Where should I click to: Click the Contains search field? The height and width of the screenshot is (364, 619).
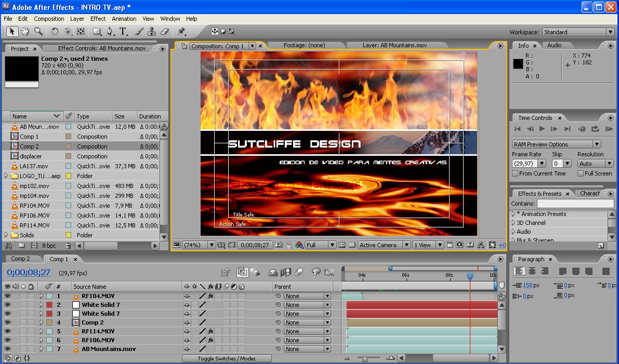click(x=575, y=204)
